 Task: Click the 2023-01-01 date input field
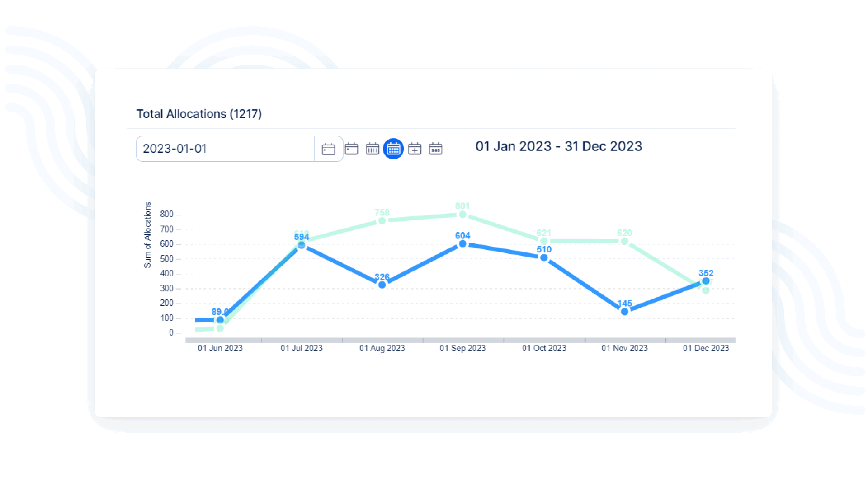225,149
